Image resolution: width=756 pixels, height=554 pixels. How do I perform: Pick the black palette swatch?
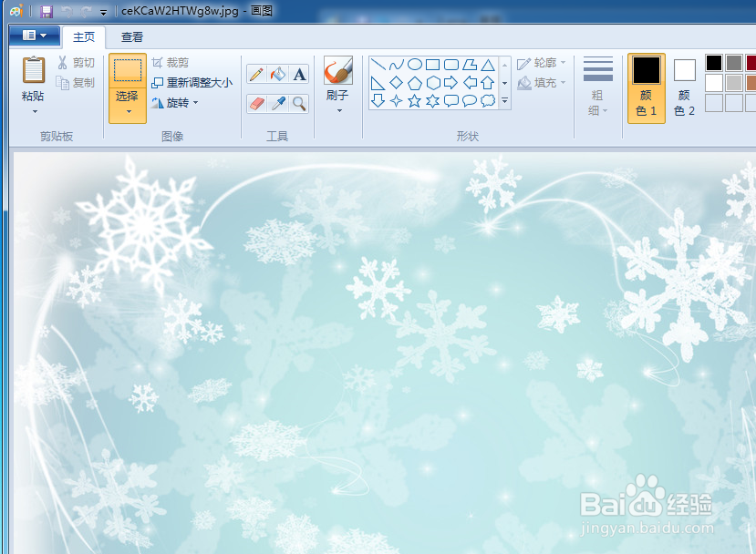[714, 63]
